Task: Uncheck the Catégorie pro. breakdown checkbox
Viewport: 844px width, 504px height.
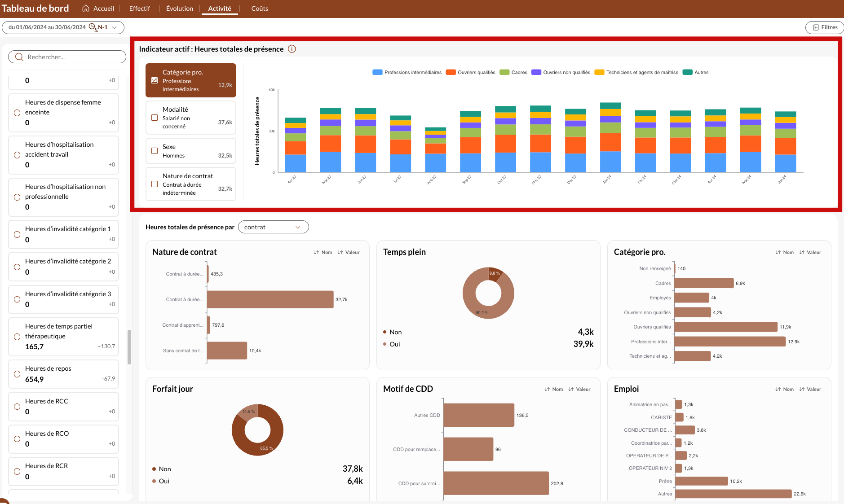Action: tap(155, 80)
